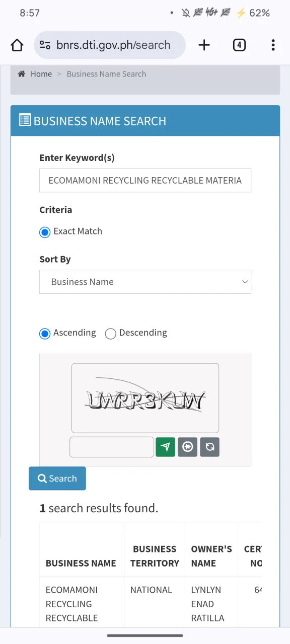Click the breadcrumb Home house icon
Image resolution: width=290 pixels, height=644 pixels.
21,74
